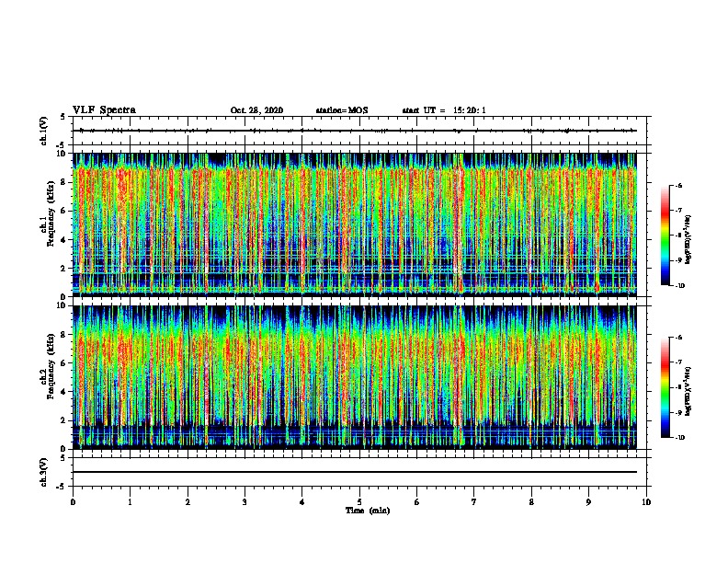Click the "VLF Spectra" plot title
The image size is (728, 563).
coord(104,110)
